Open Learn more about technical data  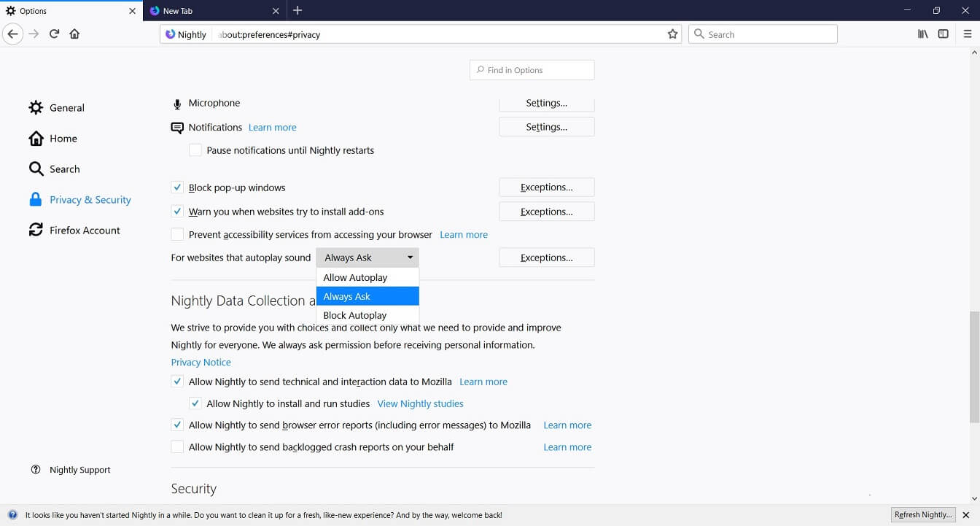483,382
